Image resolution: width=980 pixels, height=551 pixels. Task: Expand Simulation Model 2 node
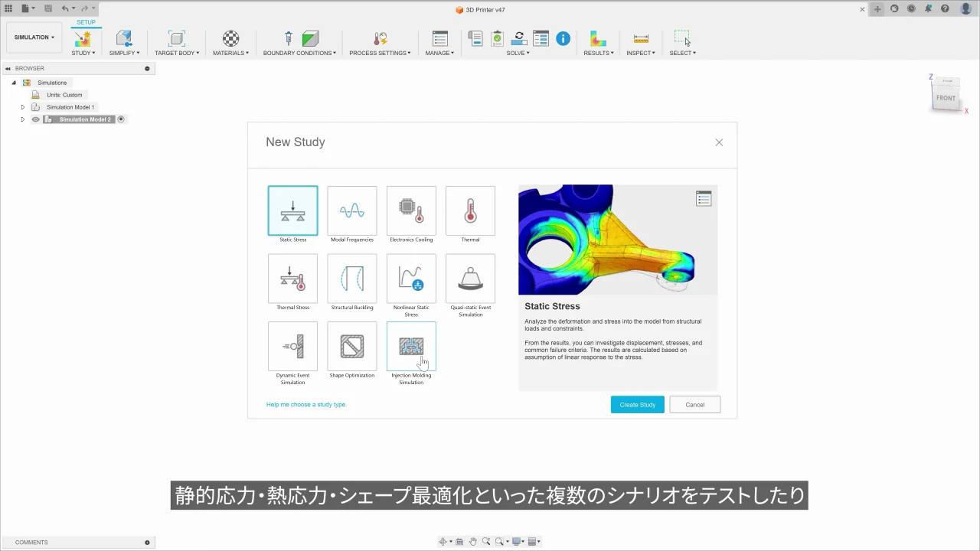coord(23,119)
